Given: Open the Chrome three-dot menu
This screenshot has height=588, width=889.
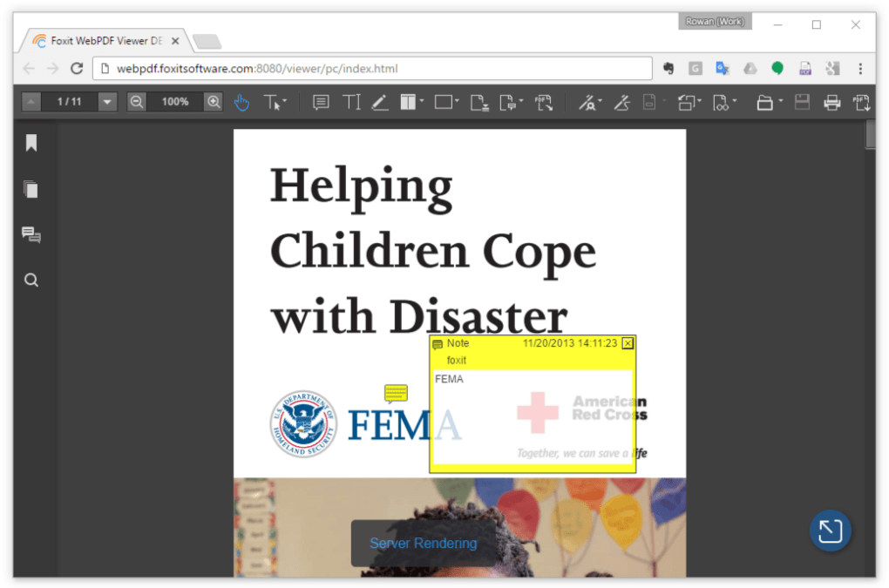Looking at the screenshot, I should point(860,69).
